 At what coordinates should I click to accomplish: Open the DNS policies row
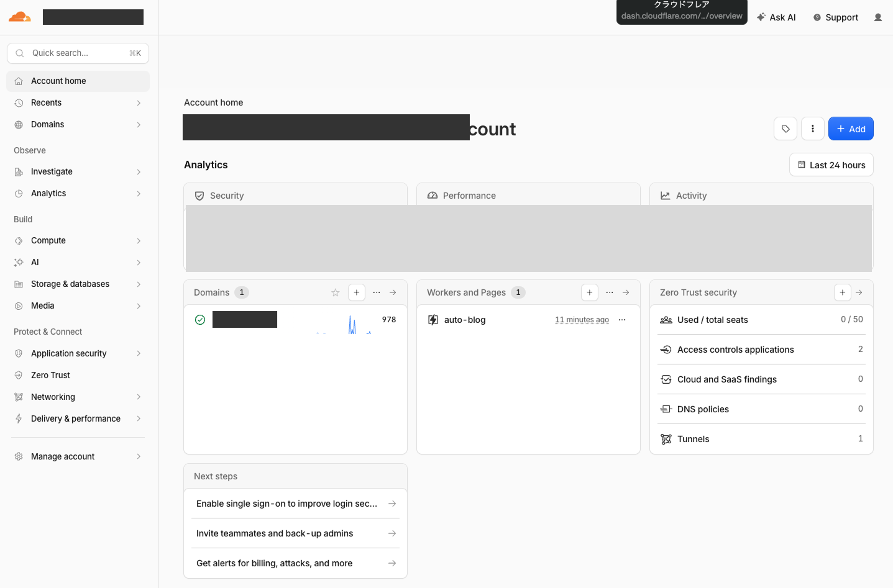(x=761, y=409)
